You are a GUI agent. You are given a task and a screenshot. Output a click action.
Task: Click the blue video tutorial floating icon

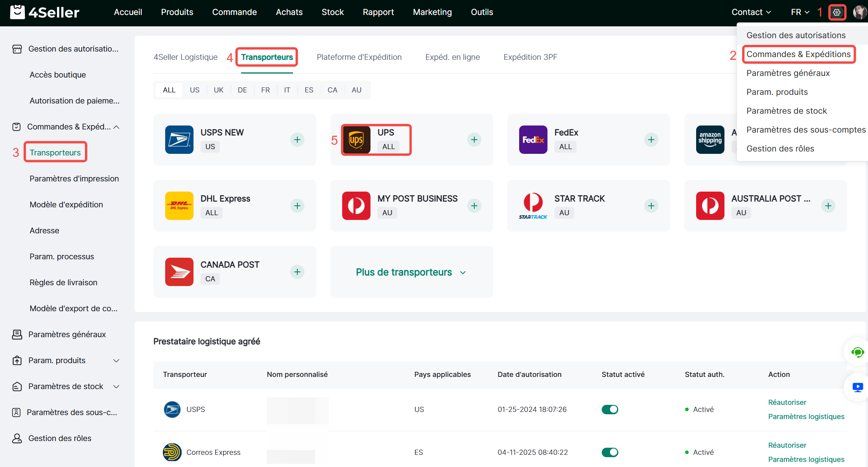[x=857, y=388]
